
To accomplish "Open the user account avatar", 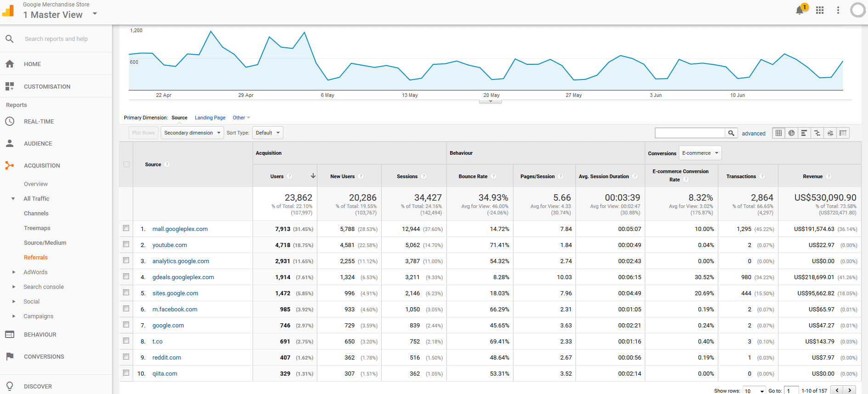I will point(858,10).
